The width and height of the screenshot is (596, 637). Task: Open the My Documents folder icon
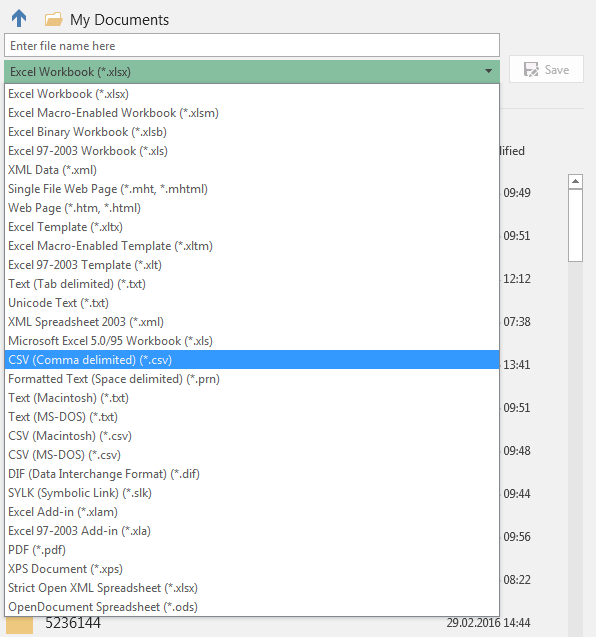54,19
